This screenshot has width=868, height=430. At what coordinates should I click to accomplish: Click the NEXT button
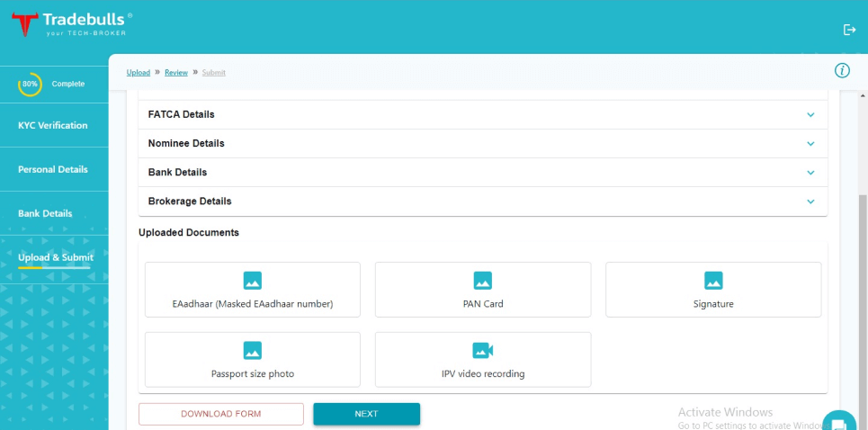pos(366,414)
